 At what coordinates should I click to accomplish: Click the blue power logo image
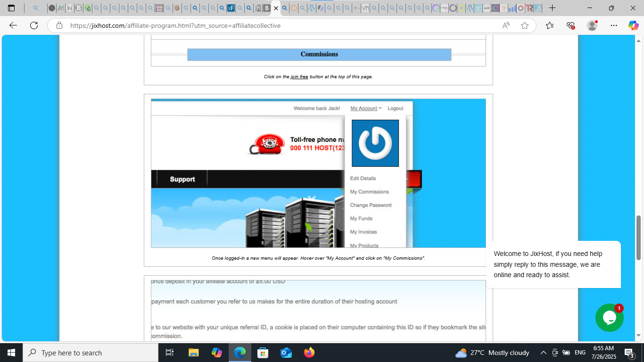pos(375,143)
